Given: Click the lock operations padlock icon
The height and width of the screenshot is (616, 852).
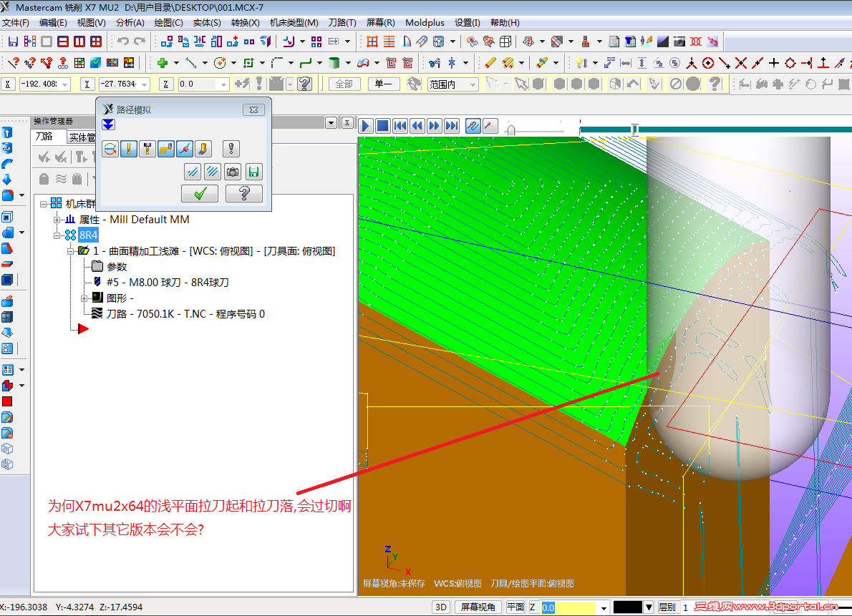Looking at the screenshot, I should 44,179.
